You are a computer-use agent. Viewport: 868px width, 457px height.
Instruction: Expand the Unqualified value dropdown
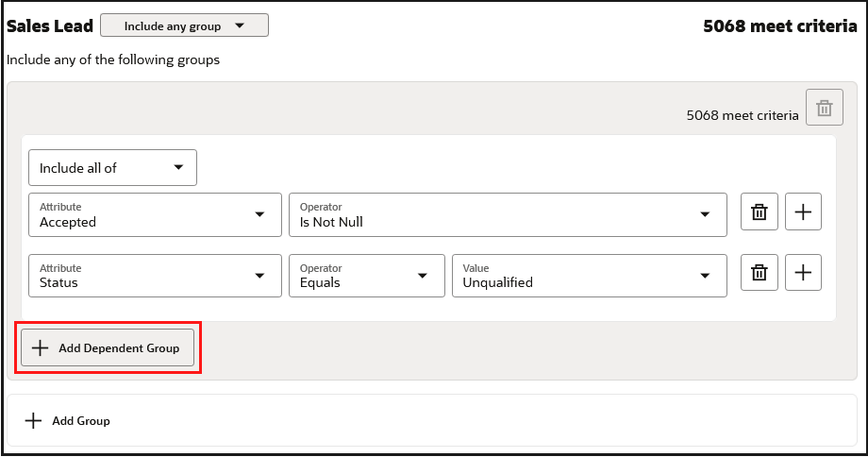click(589, 276)
